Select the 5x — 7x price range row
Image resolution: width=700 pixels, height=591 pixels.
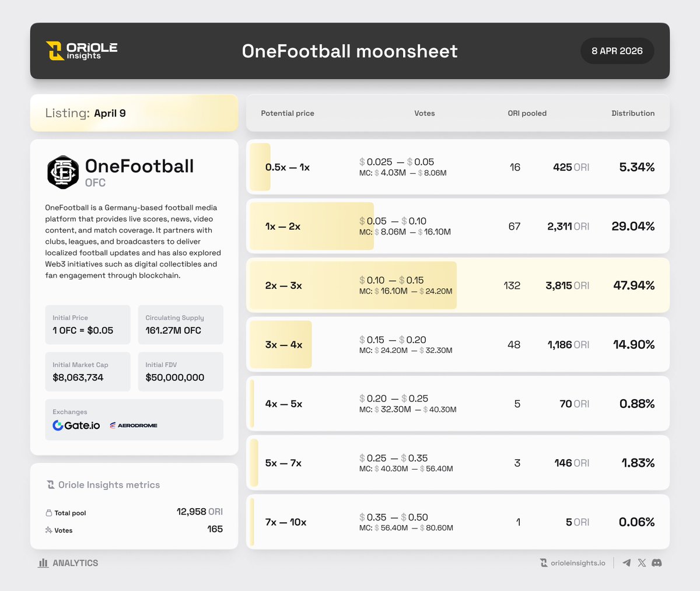[458, 463]
